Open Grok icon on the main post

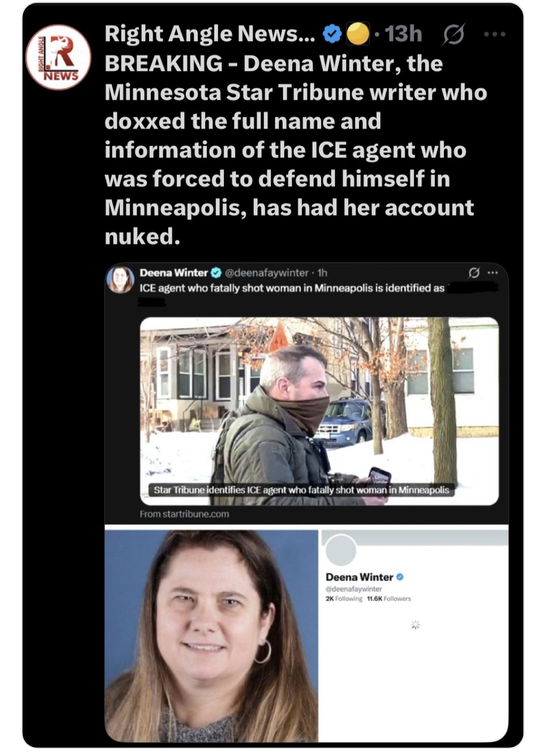point(453,34)
